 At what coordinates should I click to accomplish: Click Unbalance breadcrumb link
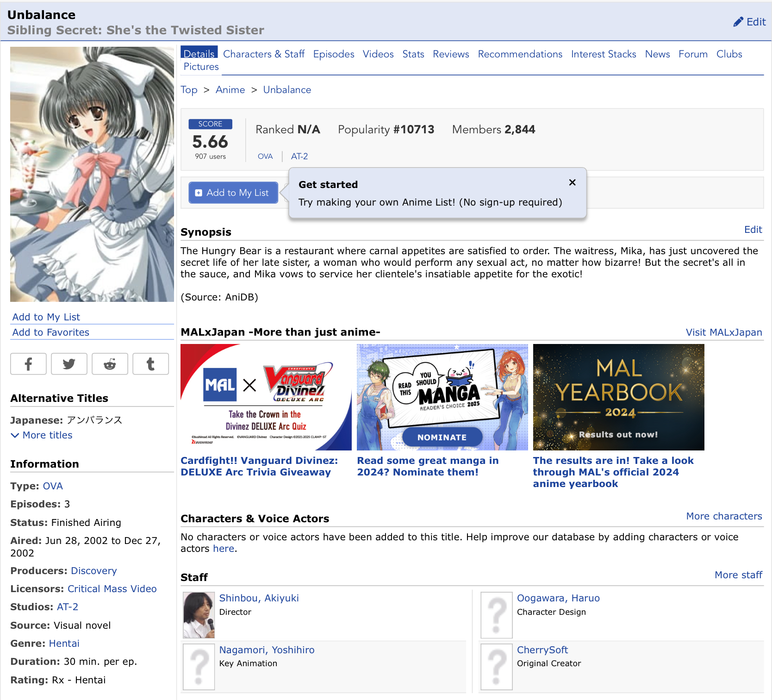(x=287, y=90)
